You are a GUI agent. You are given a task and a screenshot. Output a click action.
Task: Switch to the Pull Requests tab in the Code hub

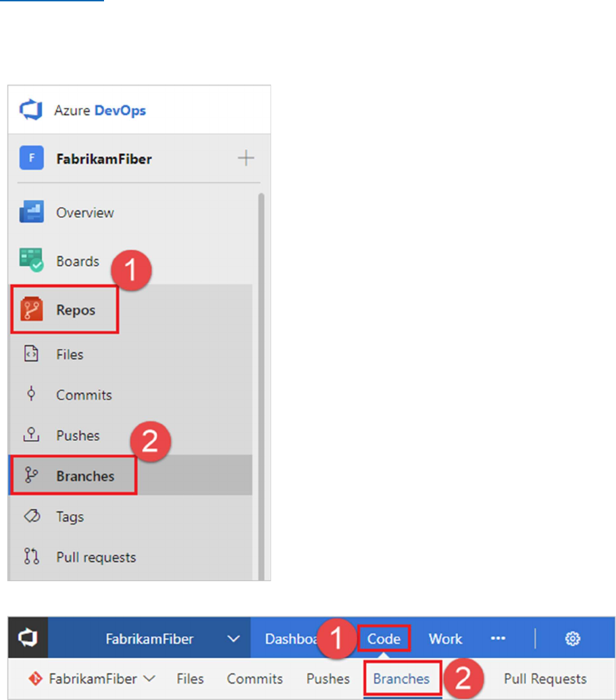point(545,679)
